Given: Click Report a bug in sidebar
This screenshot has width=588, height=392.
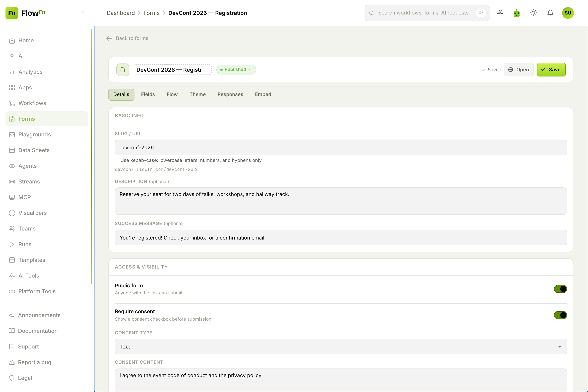Looking at the screenshot, I should tap(47, 362).
